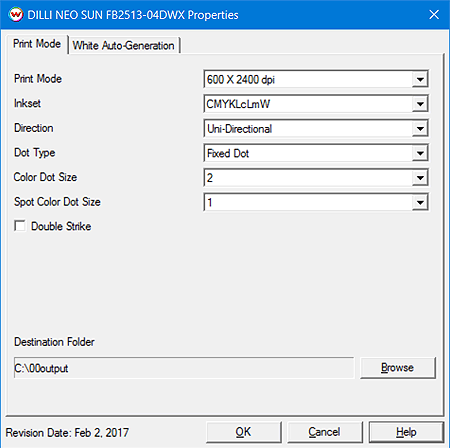Screen dimensions: 450x448
Task: Click the app logo icon in title bar
Action: 16,15
